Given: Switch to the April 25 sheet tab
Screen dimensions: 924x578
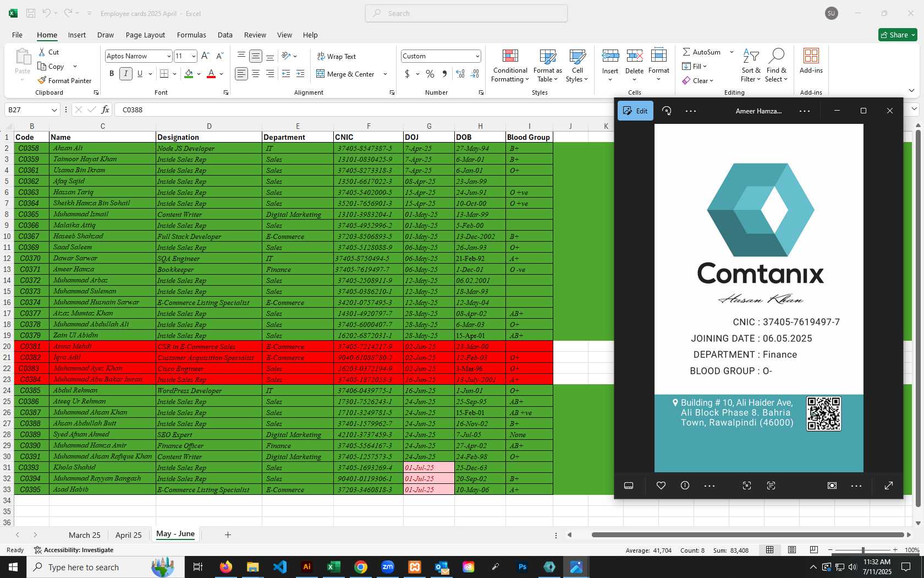Looking at the screenshot, I should coord(129,535).
